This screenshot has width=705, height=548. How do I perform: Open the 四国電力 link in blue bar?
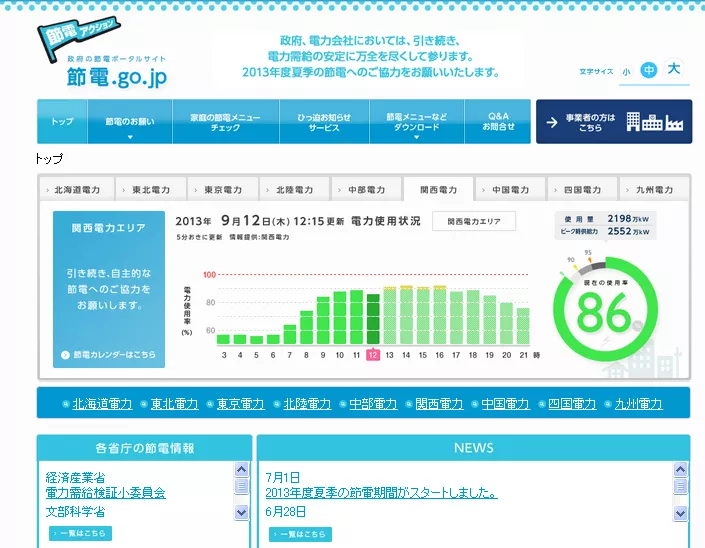[x=572, y=404]
